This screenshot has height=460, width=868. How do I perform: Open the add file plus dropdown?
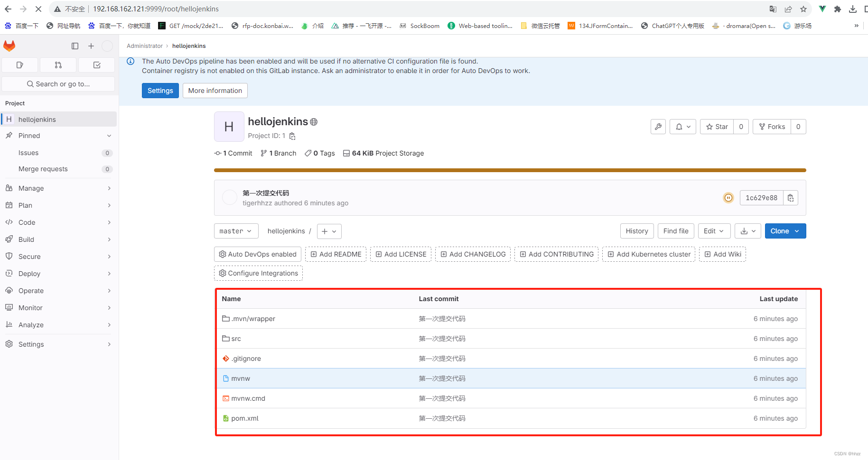point(329,231)
